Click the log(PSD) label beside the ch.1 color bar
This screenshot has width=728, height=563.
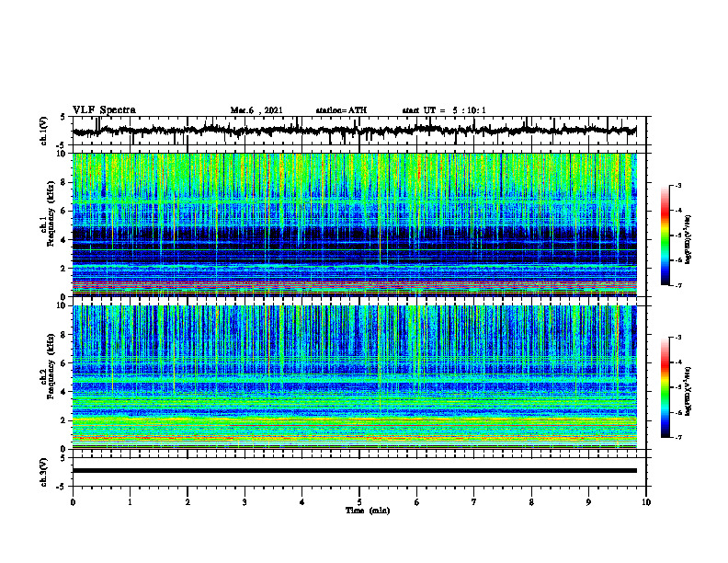[688, 240]
